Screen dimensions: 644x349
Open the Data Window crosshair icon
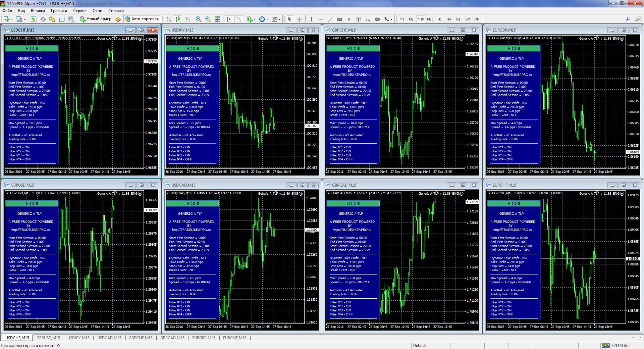pos(43,19)
